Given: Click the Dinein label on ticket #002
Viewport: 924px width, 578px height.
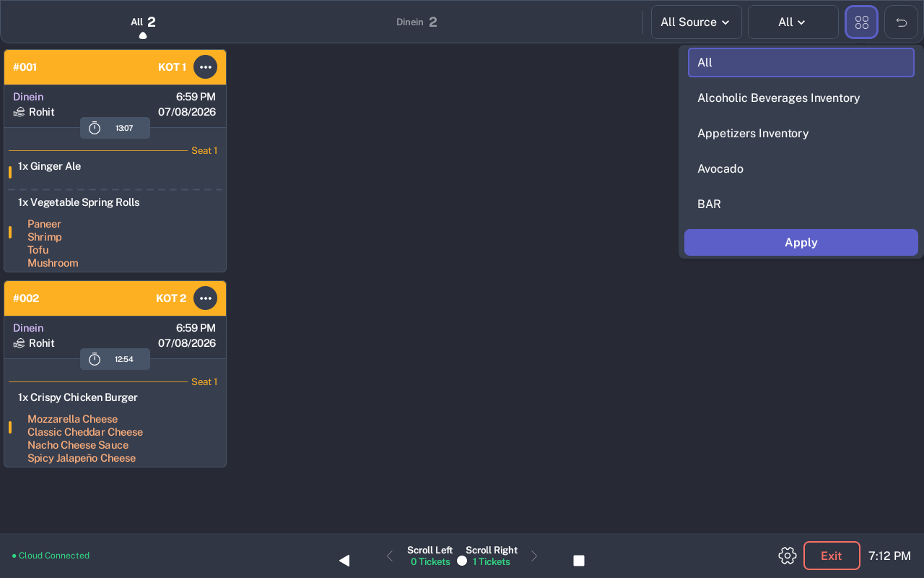Looking at the screenshot, I should (x=28, y=328).
